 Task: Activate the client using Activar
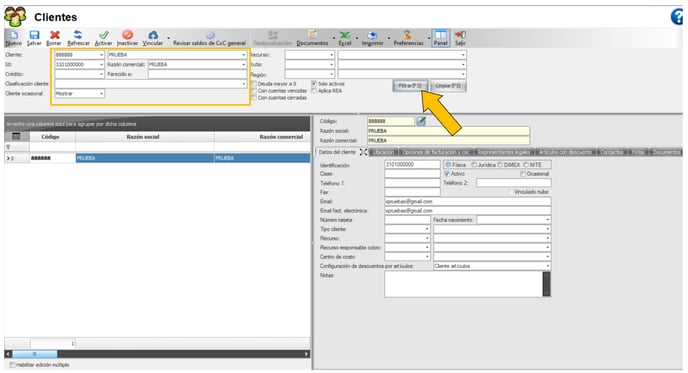pyautogui.click(x=104, y=38)
